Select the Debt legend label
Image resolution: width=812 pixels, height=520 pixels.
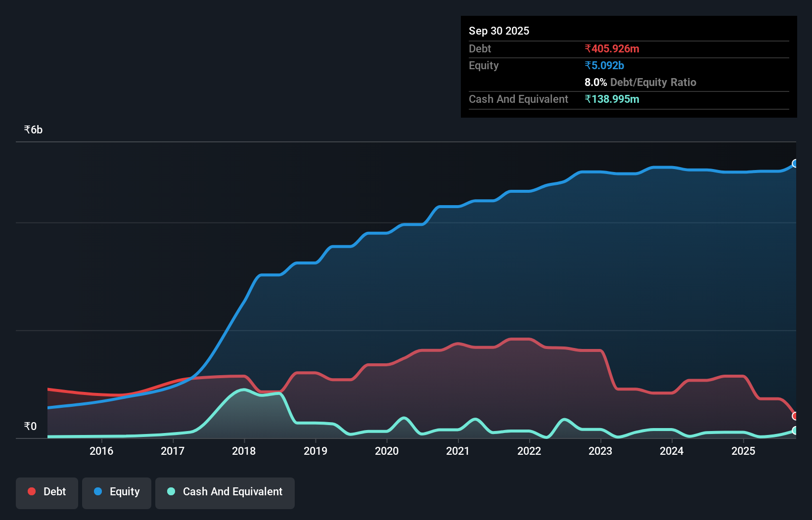(54, 491)
